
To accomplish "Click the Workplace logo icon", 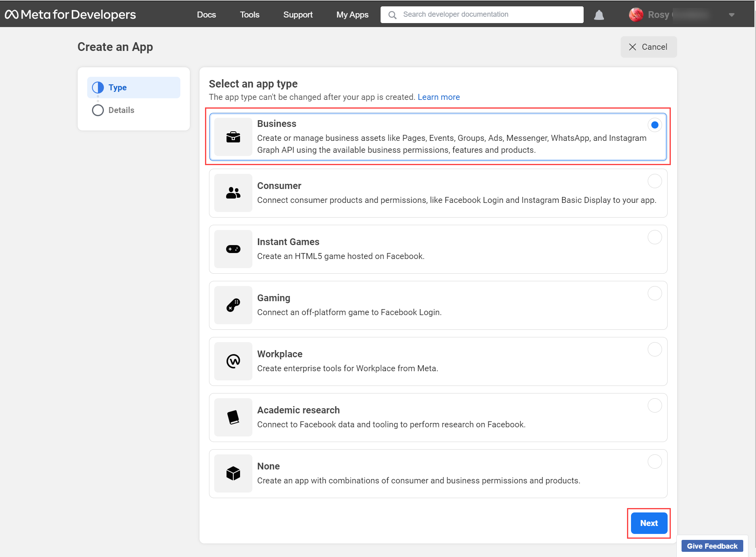I will pyautogui.click(x=233, y=361).
